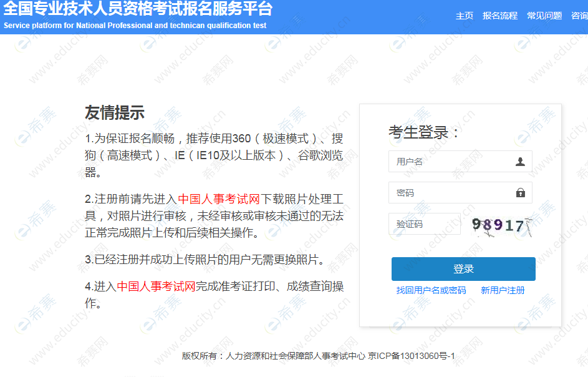Click 新用户注册 to register a new account

[503, 290]
